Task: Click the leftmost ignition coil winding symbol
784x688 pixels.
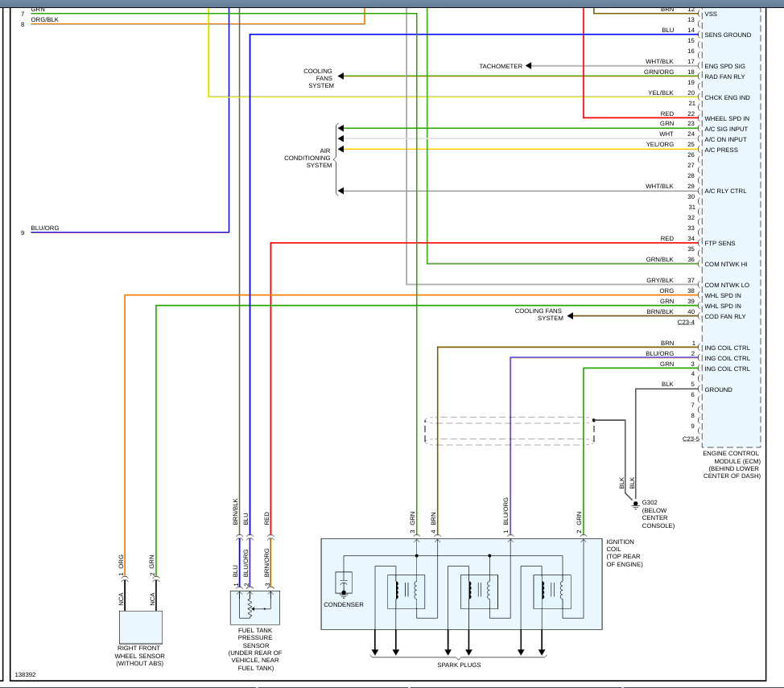Action: coord(406,591)
